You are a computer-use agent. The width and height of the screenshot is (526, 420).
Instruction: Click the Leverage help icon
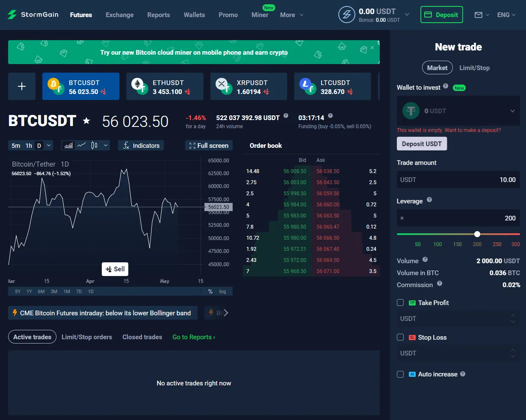[x=429, y=200]
